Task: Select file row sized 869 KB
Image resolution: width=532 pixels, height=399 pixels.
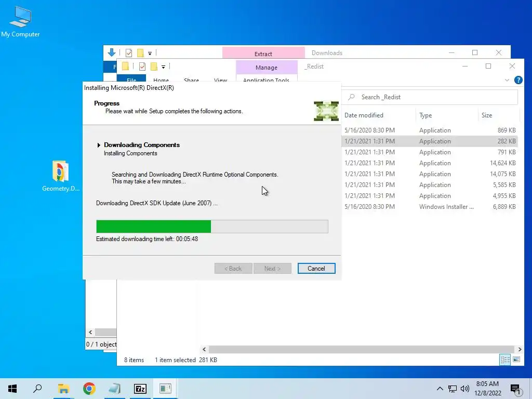Action: (x=430, y=130)
